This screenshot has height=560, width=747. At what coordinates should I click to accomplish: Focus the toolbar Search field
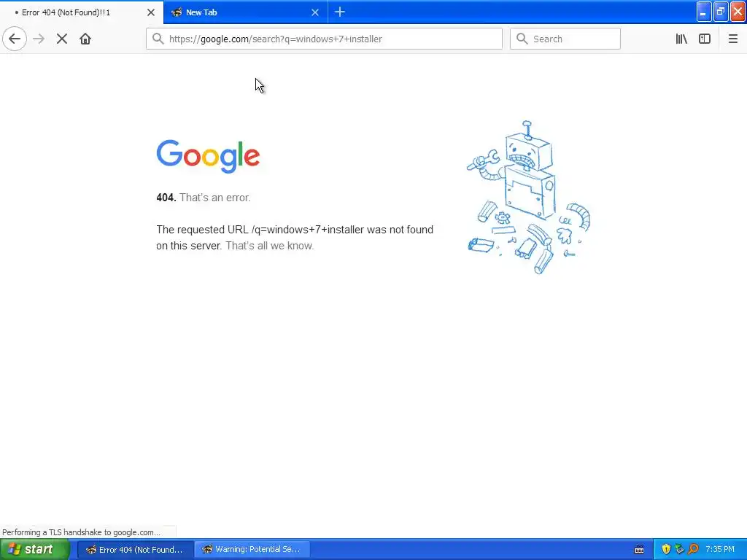click(565, 39)
